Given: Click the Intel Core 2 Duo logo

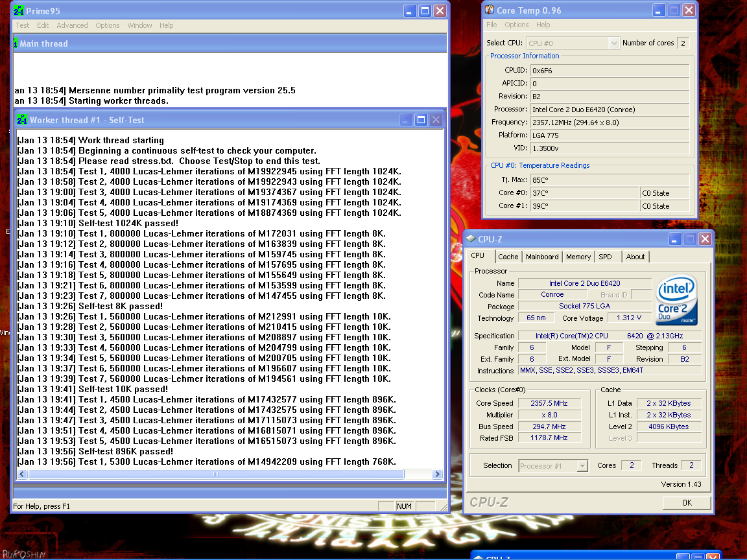Looking at the screenshot, I should 676,301.
